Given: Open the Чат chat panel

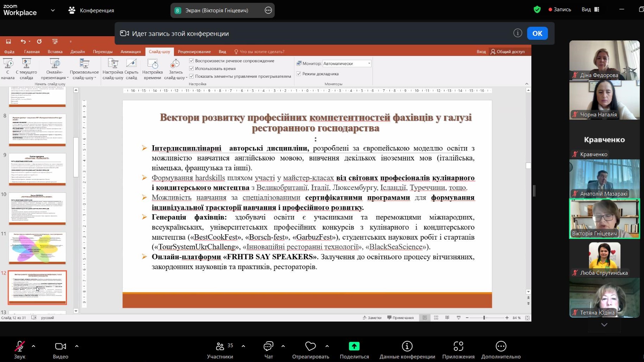Looking at the screenshot, I should point(268,347).
